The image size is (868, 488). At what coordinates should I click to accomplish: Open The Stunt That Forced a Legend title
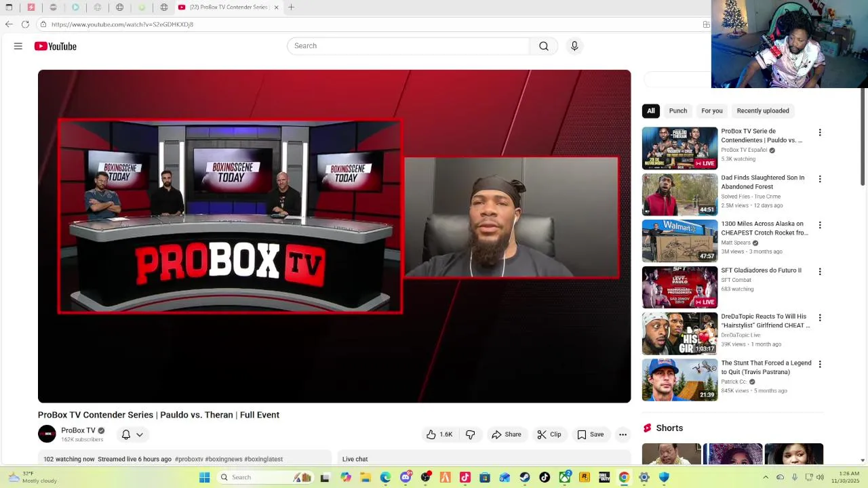point(766,367)
